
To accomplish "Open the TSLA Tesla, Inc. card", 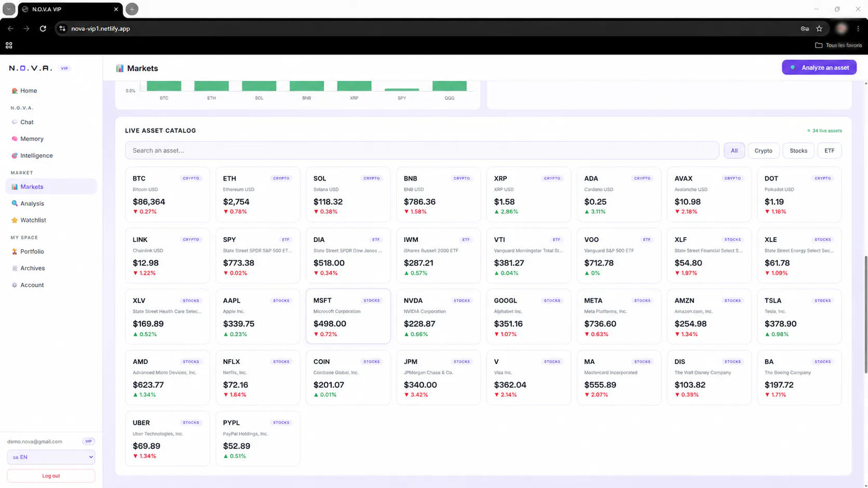I will coord(799,317).
